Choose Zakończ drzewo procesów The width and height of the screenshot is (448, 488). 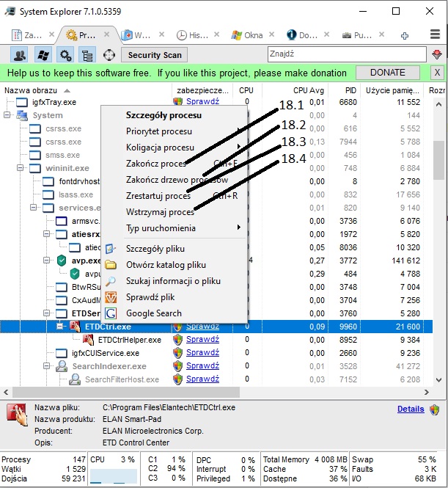175,180
